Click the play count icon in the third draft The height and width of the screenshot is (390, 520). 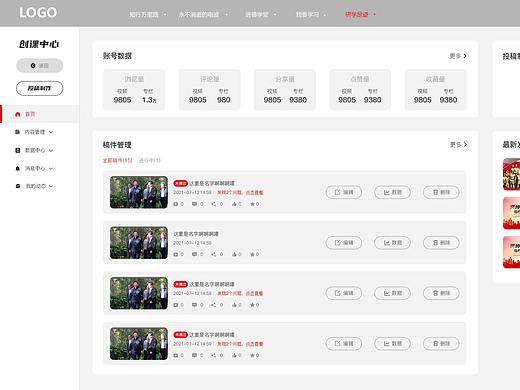tap(176, 305)
